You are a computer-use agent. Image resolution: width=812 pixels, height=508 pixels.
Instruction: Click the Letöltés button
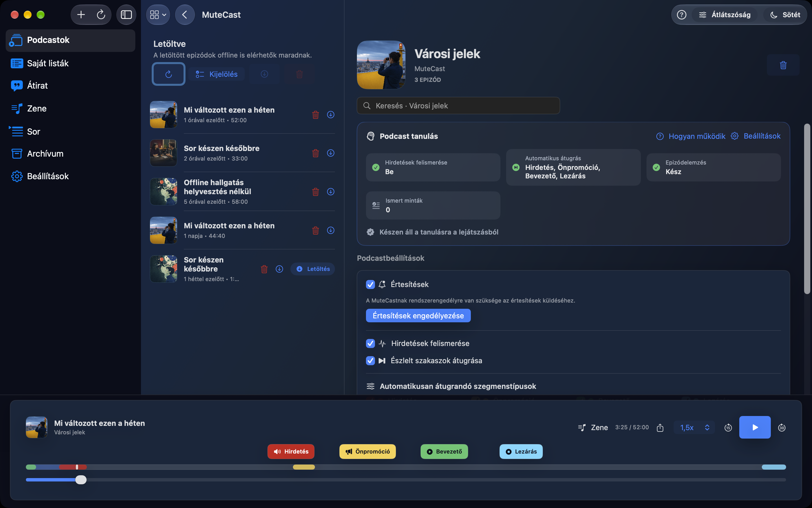pyautogui.click(x=312, y=269)
